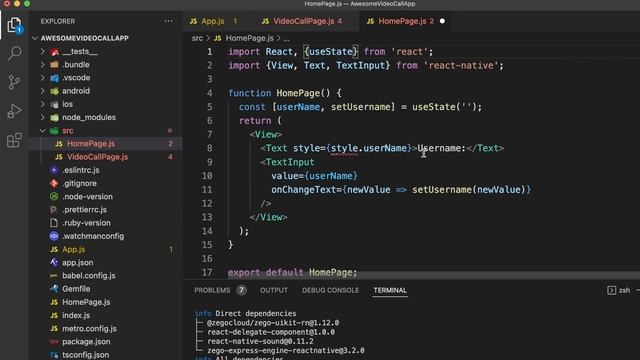Viewport: 640px width, 360px height.
Task: Click the PROBLEMS count badge 7
Action: (x=241, y=290)
